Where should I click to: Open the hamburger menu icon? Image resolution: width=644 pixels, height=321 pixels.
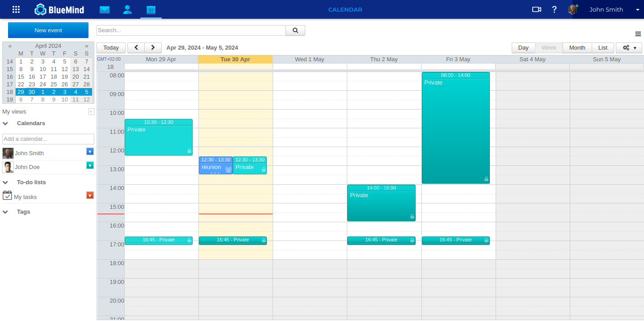tap(638, 34)
